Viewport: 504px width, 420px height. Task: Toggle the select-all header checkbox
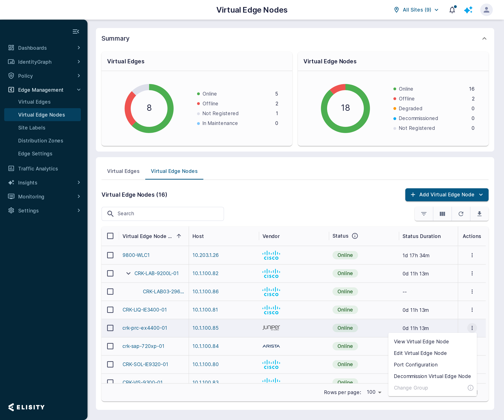coord(110,236)
